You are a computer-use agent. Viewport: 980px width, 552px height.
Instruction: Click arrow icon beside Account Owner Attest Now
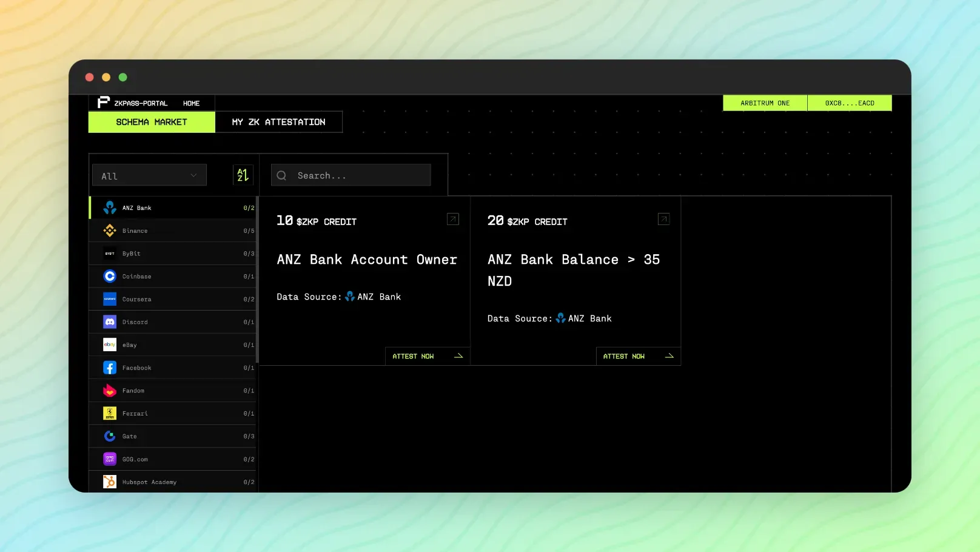[458, 356]
